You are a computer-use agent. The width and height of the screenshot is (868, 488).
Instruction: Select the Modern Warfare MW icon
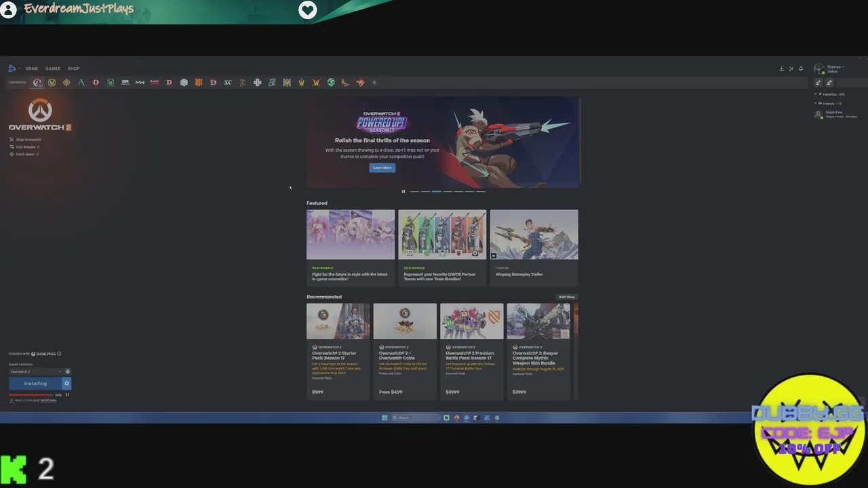tap(140, 83)
